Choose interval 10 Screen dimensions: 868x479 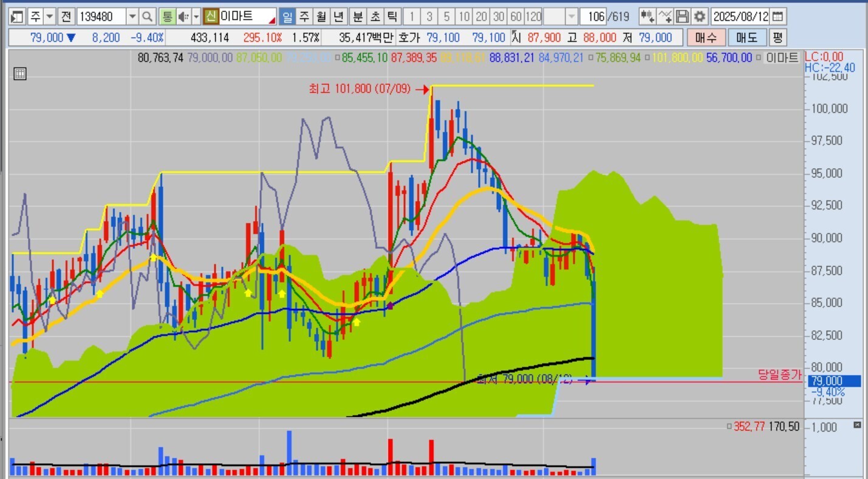[465, 16]
